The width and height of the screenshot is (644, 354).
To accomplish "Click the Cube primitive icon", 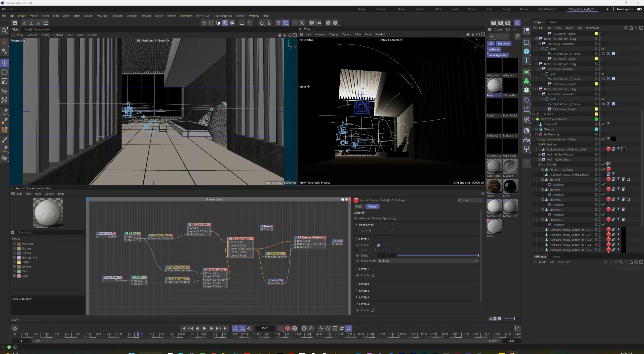I will [526, 52].
